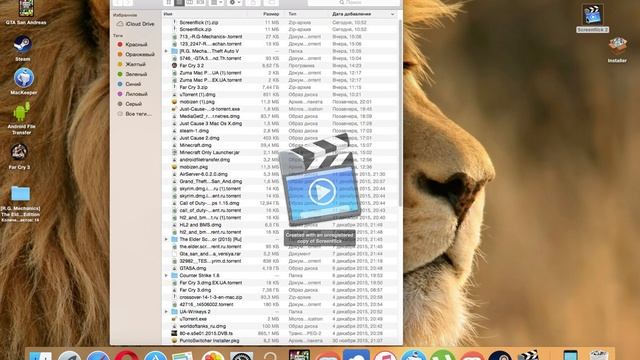Select the Far Cry 3.zip file
The height and width of the screenshot is (360, 640).
click(x=280, y=87)
